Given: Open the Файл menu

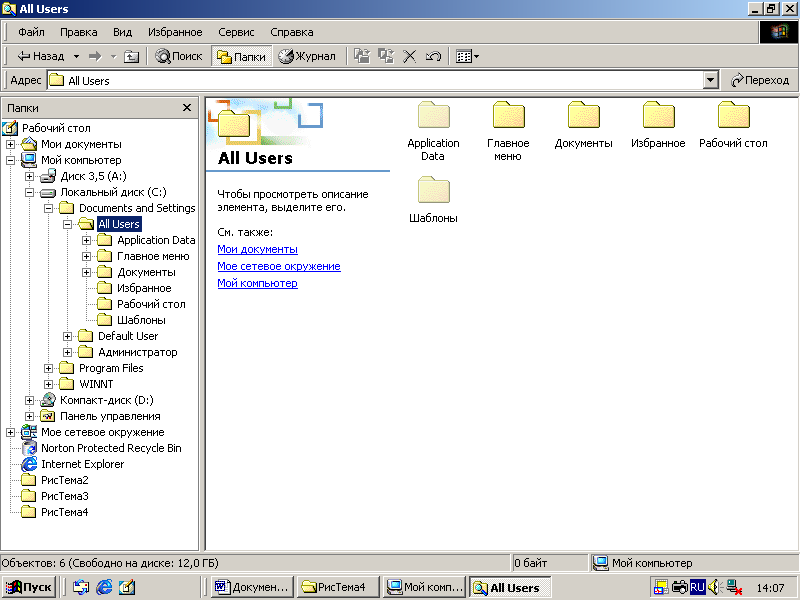Looking at the screenshot, I should (31, 32).
